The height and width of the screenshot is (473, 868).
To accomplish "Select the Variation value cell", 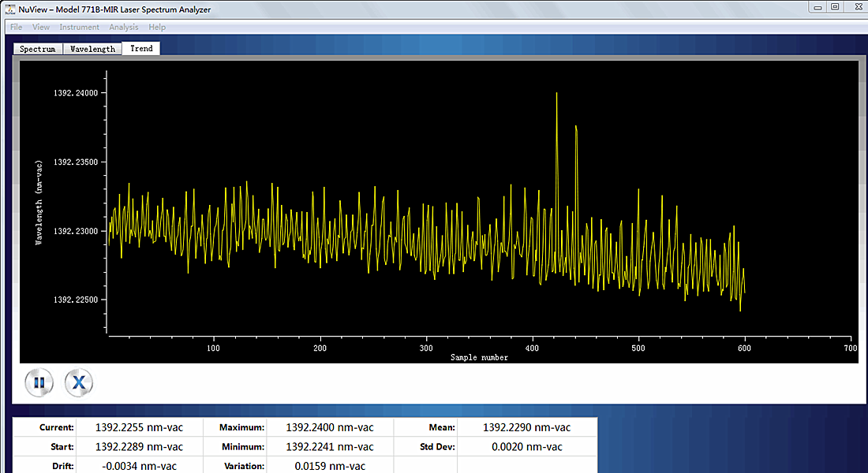I will click(x=329, y=466).
